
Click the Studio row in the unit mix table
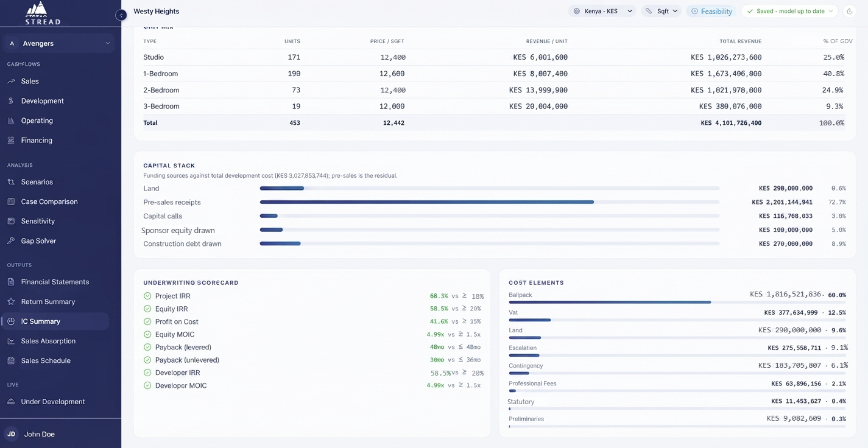pos(494,57)
